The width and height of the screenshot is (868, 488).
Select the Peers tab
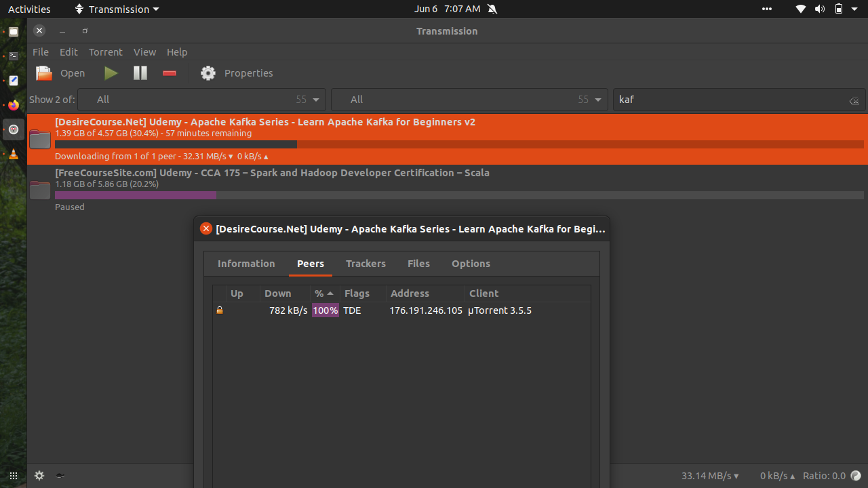311,264
